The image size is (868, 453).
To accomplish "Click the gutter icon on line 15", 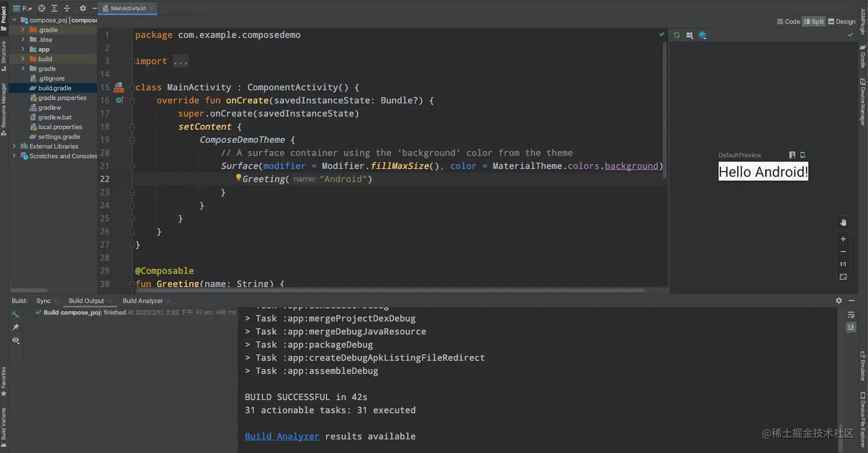I will 118,87.
